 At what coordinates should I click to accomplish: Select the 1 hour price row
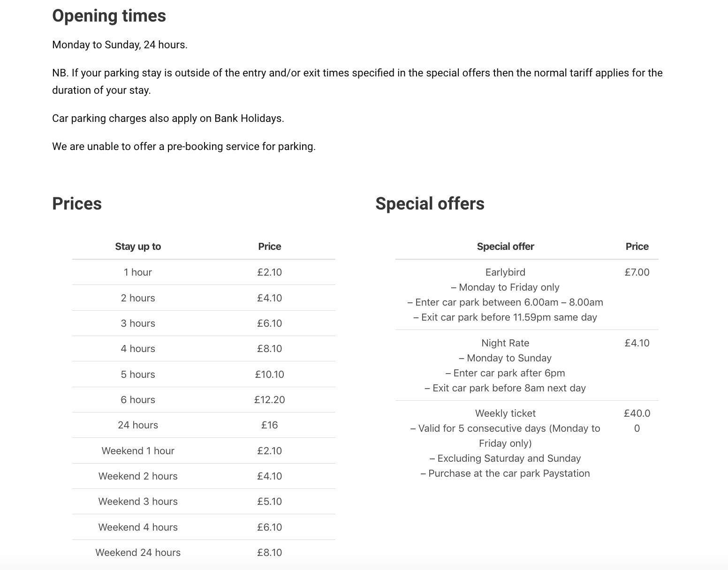tap(204, 272)
